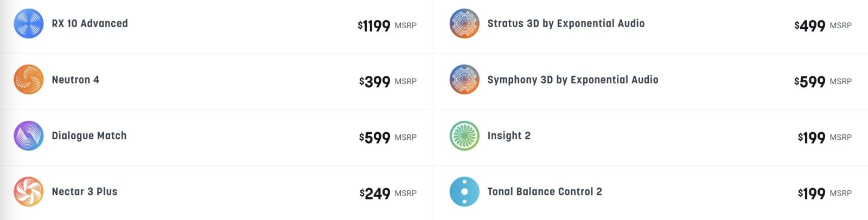Click the $499 MSRP price
This screenshot has height=220, width=868.
pyautogui.click(x=822, y=25)
